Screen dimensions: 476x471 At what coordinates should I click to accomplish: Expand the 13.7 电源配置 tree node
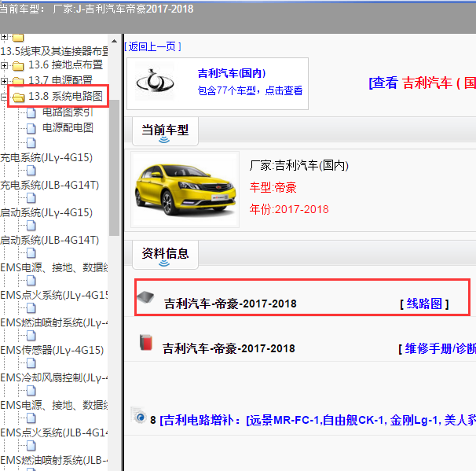click(x=4, y=81)
